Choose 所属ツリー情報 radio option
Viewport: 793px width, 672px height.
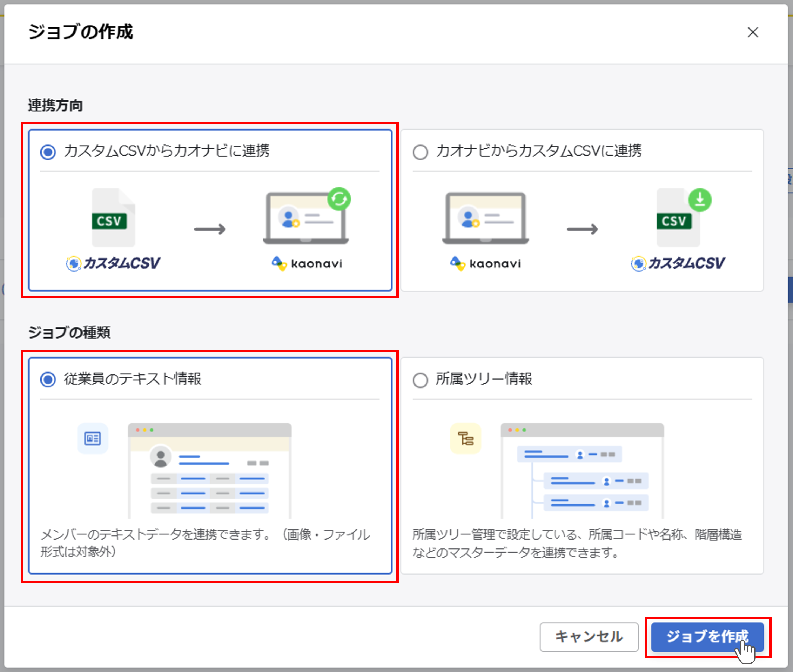tap(420, 380)
